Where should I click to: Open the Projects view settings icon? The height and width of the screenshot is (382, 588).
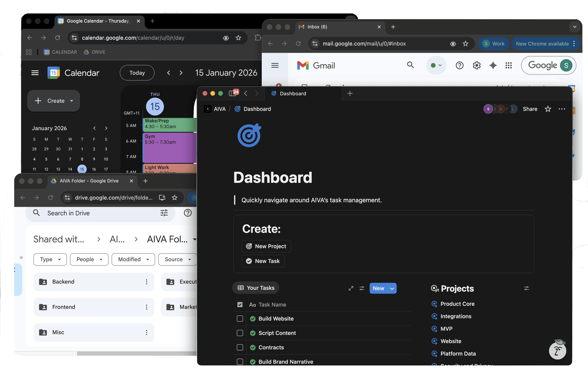pyautogui.click(x=526, y=288)
